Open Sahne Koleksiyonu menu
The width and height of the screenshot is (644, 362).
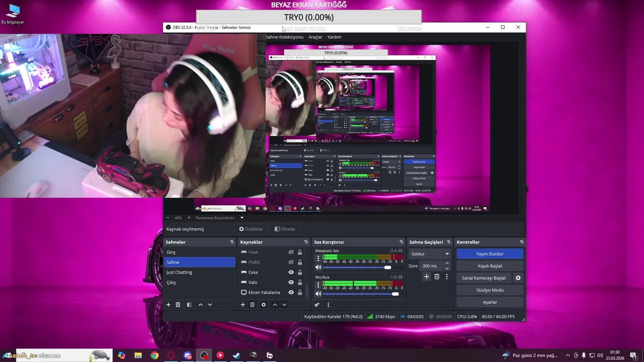tap(284, 37)
